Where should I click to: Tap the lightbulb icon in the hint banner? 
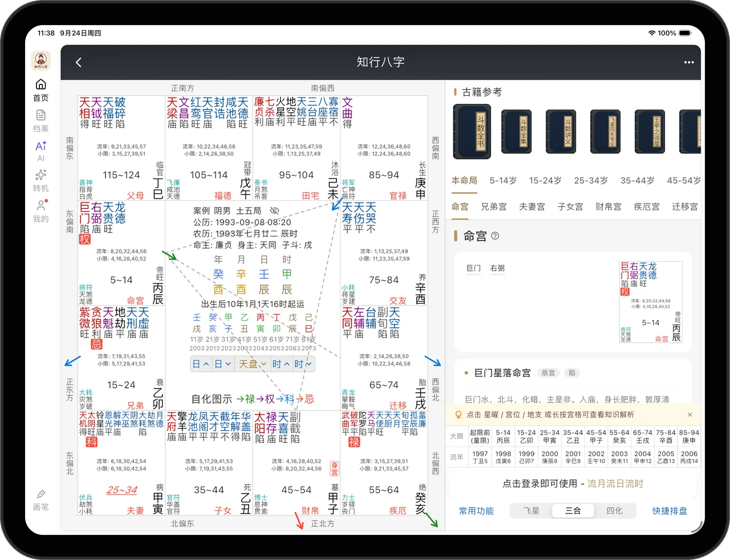458,415
